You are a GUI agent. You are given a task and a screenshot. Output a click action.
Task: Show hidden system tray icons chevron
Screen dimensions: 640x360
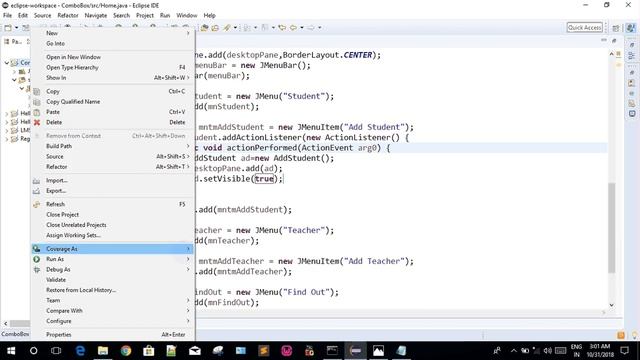[514, 351]
